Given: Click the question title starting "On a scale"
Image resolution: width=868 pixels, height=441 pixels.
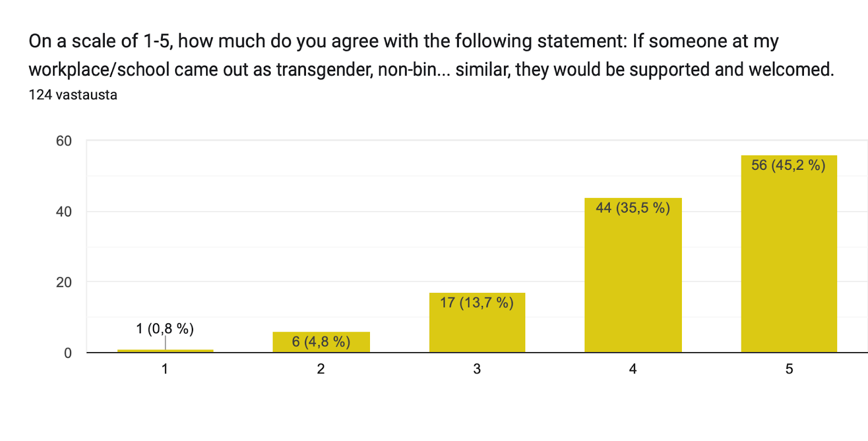Looking at the screenshot, I should click(x=404, y=41).
